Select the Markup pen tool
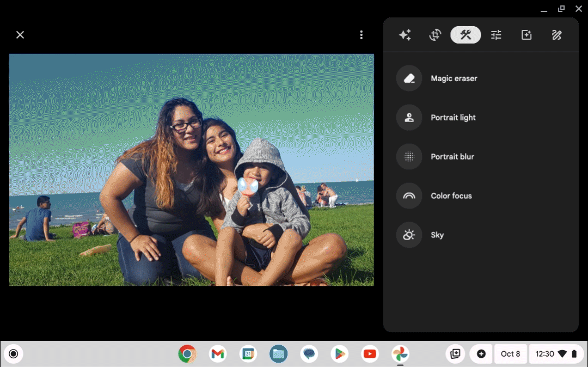This screenshot has height=367, width=588. pyautogui.click(x=557, y=34)
